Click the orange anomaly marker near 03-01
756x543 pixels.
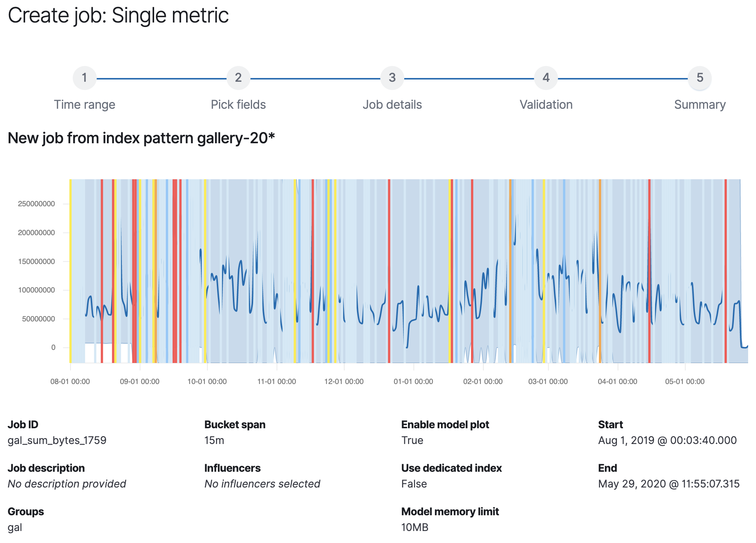pyautogui.click(x=510, y=270)
